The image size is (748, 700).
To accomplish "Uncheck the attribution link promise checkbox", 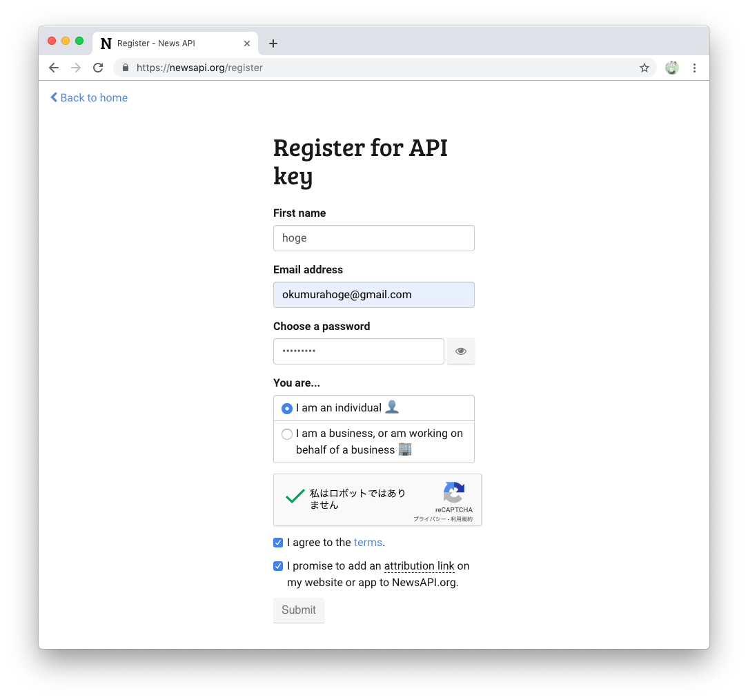I will [277, 565].
